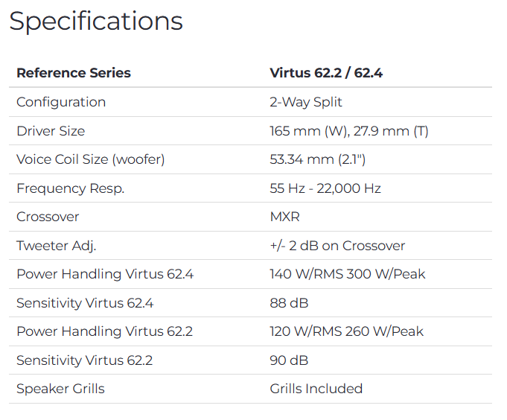Select the Configuration row label
The width and height of the screenshot is (507, 420).
tap(61, 102)
